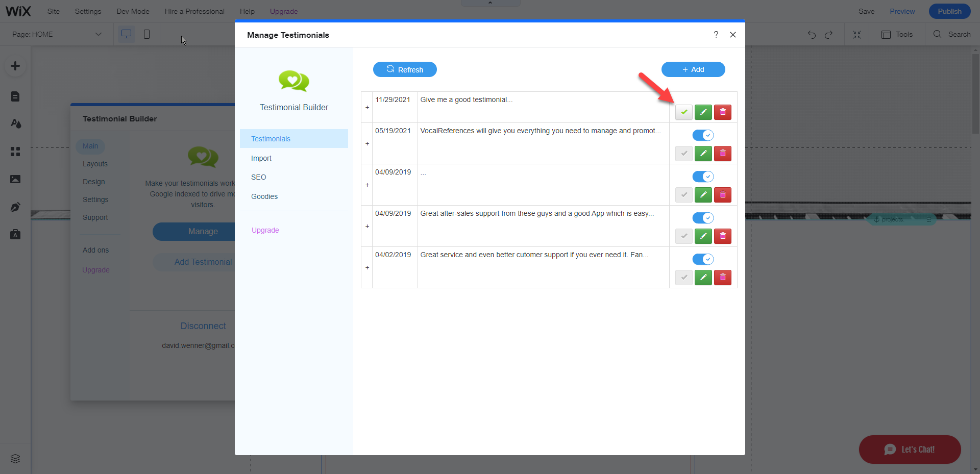Expand the 04/02/2019 row with plus
The width and height of the screenshot is (980, 474).
(367, 268)
